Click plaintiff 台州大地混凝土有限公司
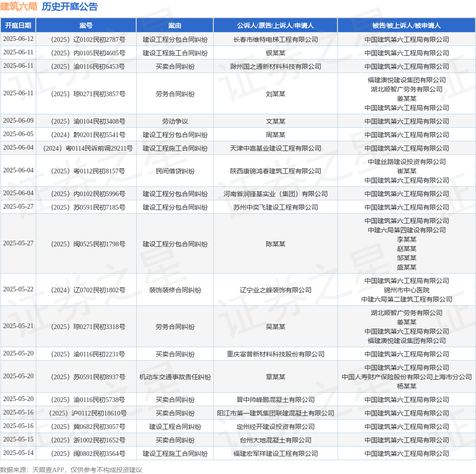The image size is (476, 474). [275, 440]
